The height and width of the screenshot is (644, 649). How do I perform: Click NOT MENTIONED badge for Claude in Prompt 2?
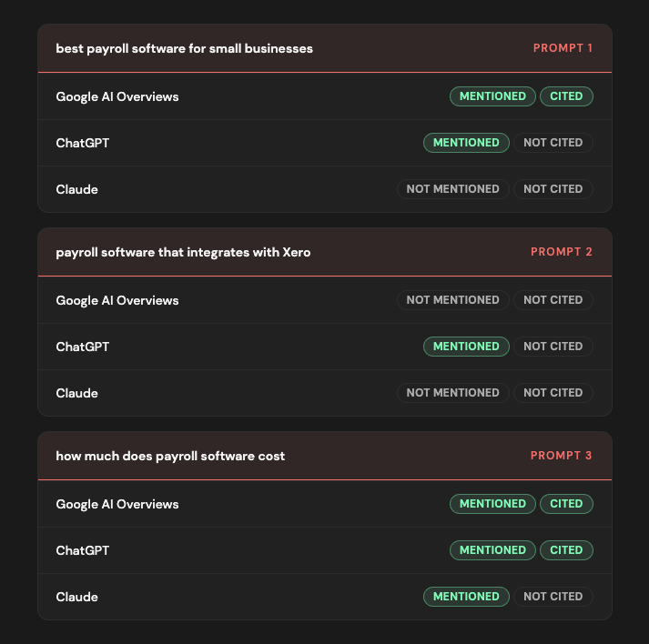[x=452, y=393]
